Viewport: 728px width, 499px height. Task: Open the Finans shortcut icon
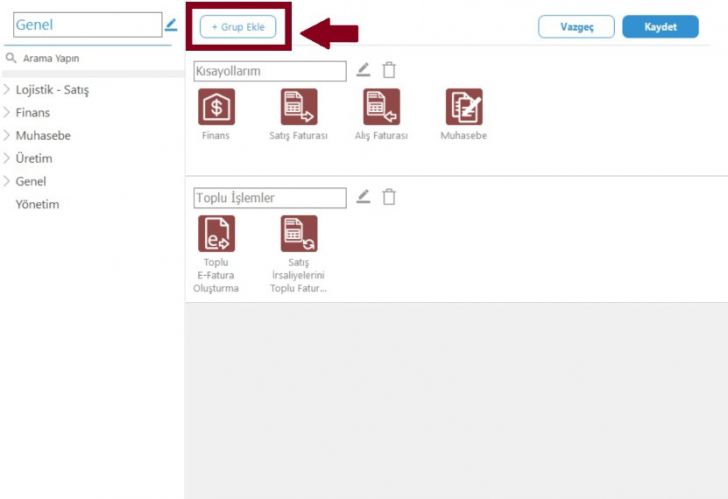click(x=216, y=107)
